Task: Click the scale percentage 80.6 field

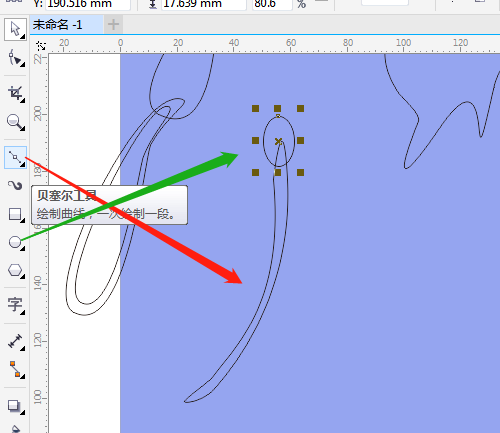Action: pos(272,4)
